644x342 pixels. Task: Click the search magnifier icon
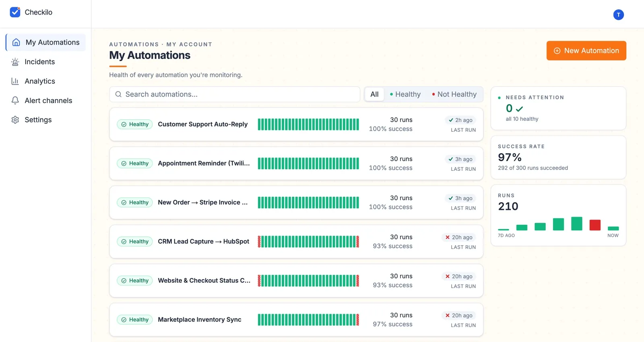coord(118,94)
